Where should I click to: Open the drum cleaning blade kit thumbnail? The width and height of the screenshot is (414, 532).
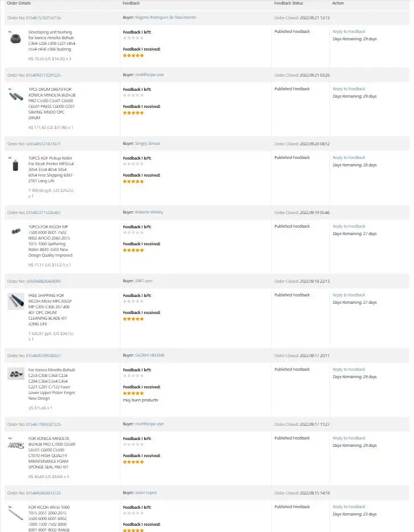(x=15, y=301)
